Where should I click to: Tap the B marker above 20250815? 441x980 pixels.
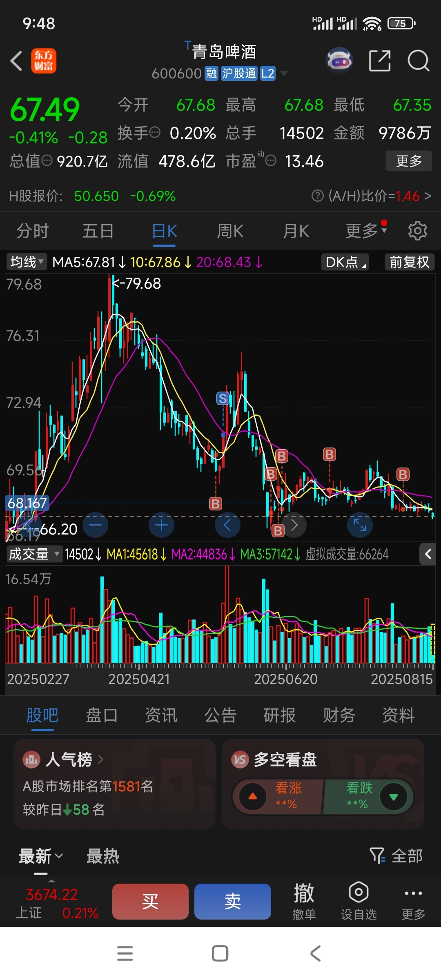pyautogui.click(x=403, y=474)
